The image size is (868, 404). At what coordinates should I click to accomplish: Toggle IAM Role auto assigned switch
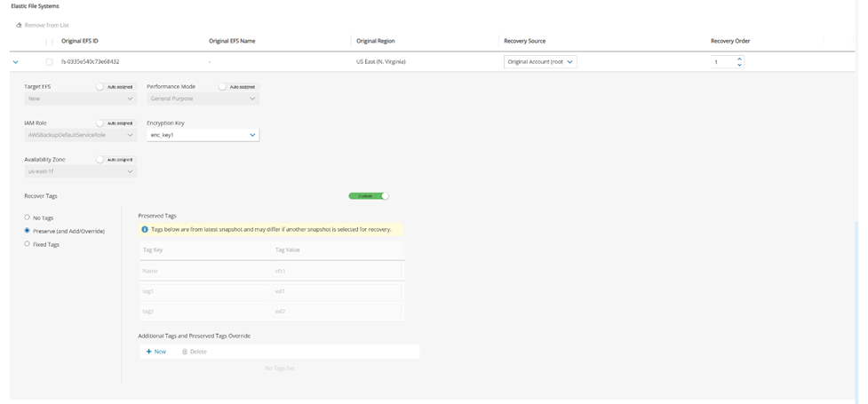100,123
